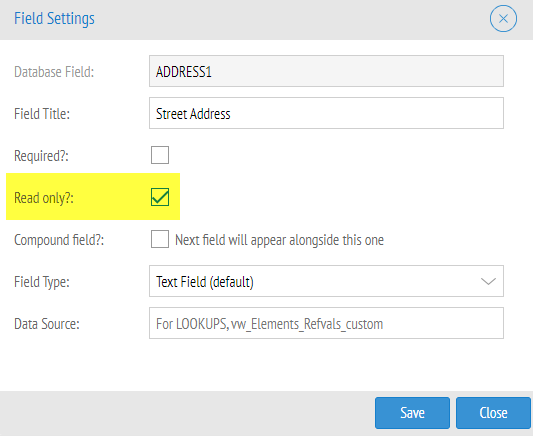Image resolution: width=533 pixels, height=436 pixels.
Task: Click the 'Compound field?:' label
Action: point(59,240)
